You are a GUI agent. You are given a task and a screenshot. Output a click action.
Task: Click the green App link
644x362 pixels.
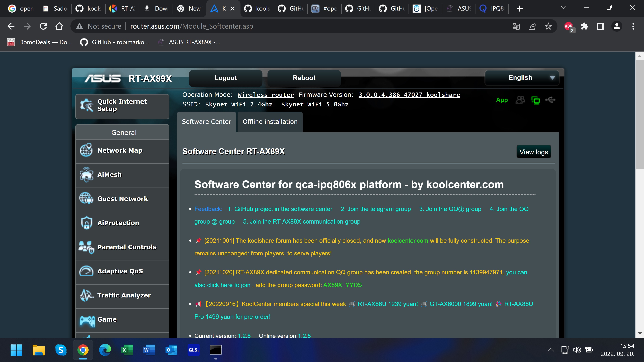coord(502,100)
